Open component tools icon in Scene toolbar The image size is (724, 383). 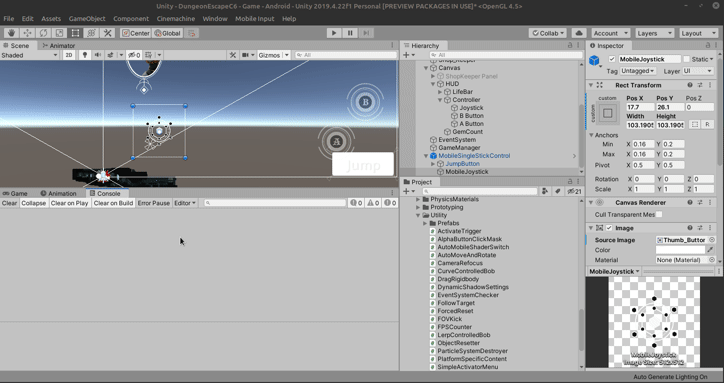[x=233, y=55]
